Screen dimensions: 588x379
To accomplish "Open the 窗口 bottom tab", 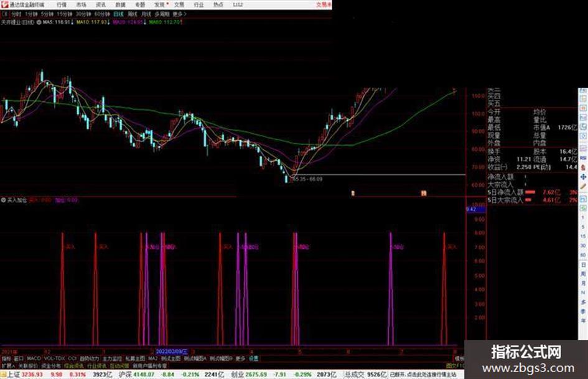I will [x=19, y=358].
